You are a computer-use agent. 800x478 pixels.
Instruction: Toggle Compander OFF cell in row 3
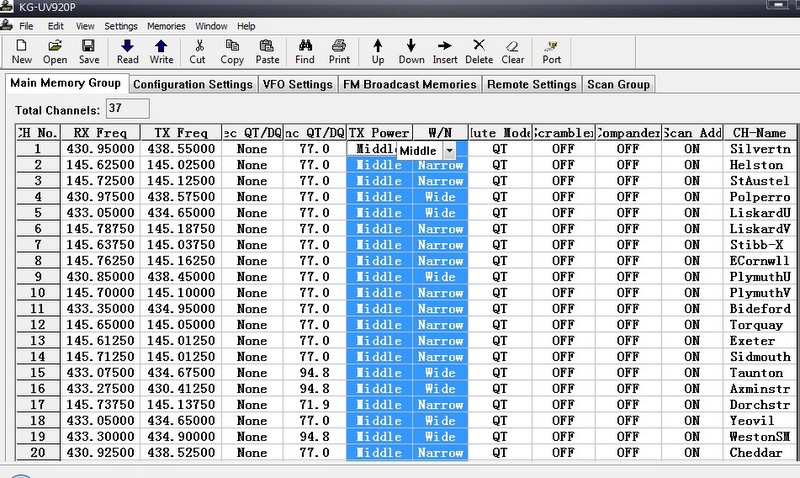pyautogui.click(x=627, y=181)
